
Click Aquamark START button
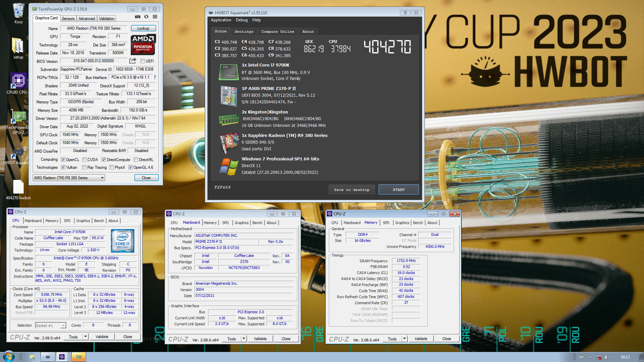(399, 190)
